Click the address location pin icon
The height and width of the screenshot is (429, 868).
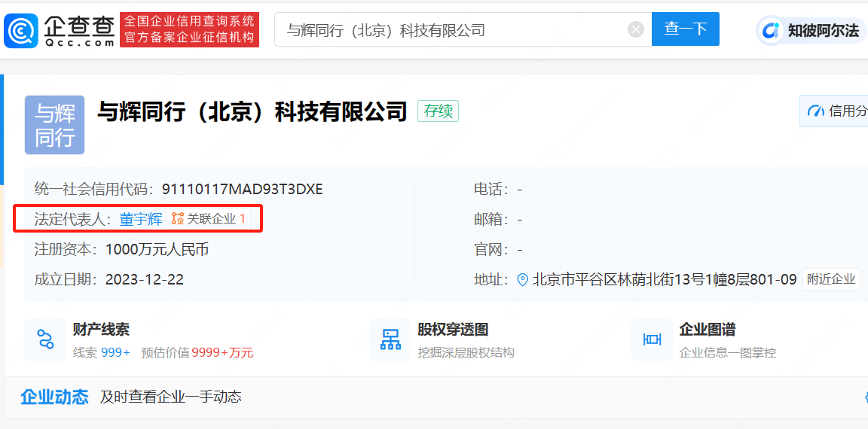click(523, 280)
